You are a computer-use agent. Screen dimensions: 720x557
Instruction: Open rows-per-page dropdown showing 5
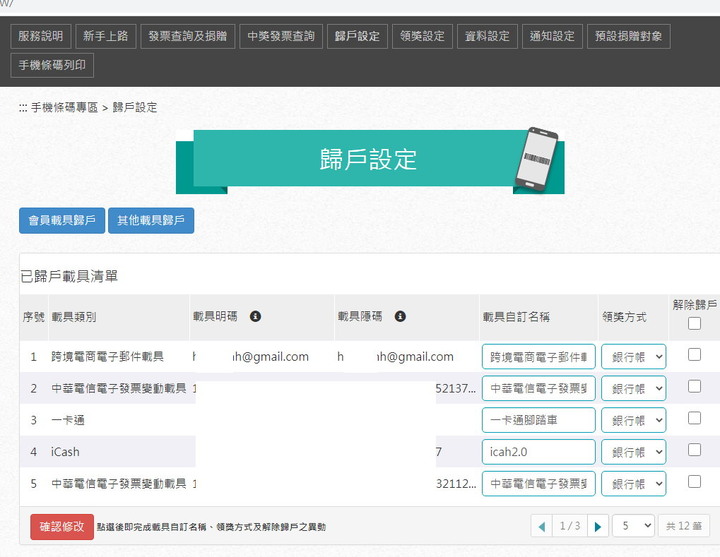tap(634, 526)
